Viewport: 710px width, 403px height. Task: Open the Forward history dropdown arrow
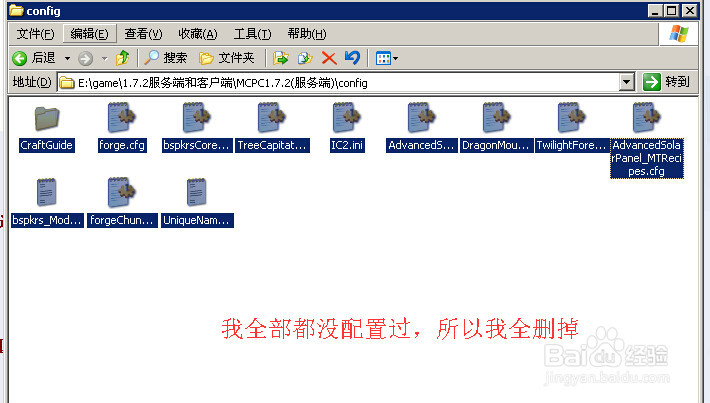(x=105, y=58)
